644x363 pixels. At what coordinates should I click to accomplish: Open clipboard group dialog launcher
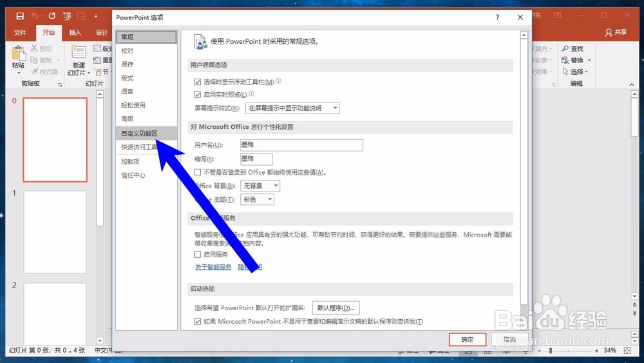click(60, 84)
